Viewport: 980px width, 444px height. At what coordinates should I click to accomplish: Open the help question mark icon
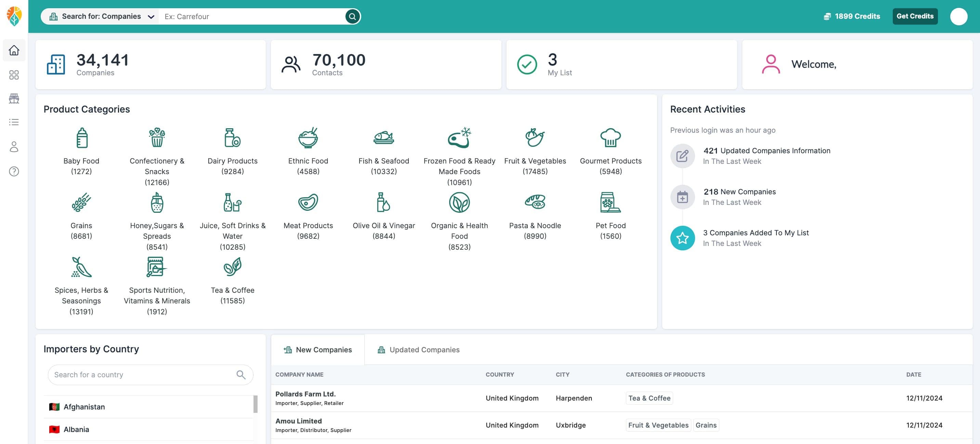14,172
